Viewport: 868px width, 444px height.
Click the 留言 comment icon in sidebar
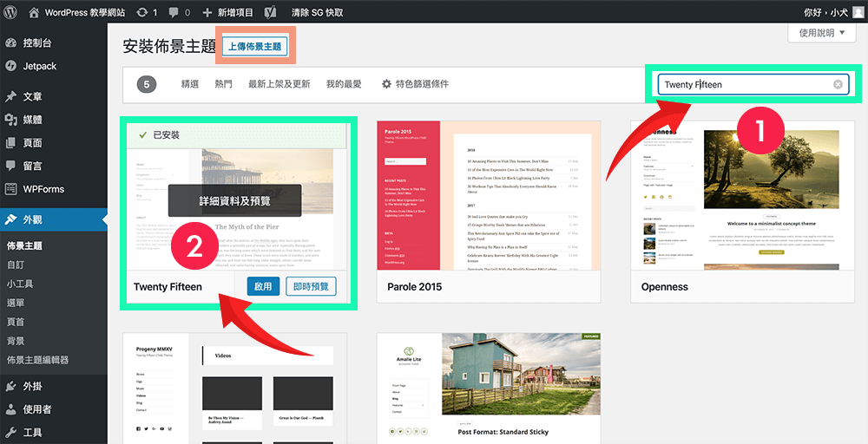10,166
